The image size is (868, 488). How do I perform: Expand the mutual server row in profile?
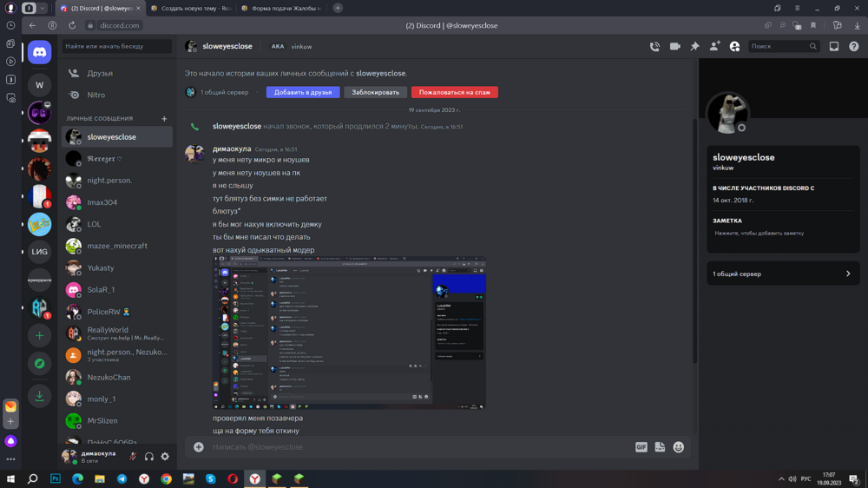pyautogui.click(x=783, y=274)
